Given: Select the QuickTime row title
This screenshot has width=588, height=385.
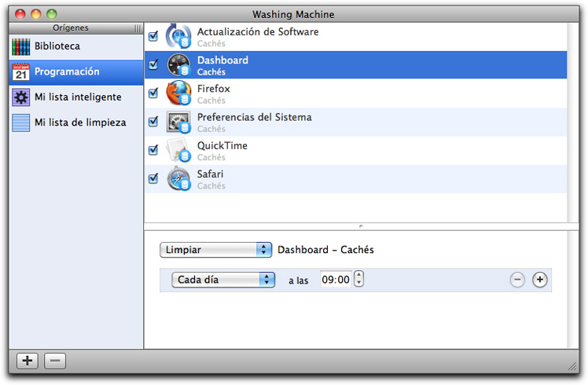Looking at the screenshot, I should [x=222, y=145].
